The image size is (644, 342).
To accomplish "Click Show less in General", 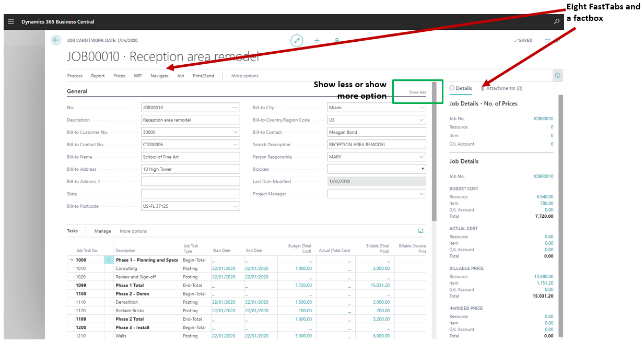I will coord(417,92).
